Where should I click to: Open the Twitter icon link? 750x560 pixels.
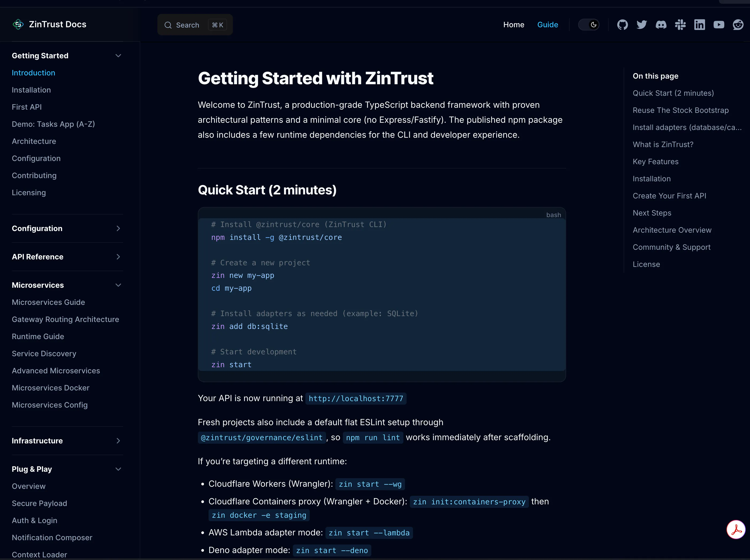[642, 25]
